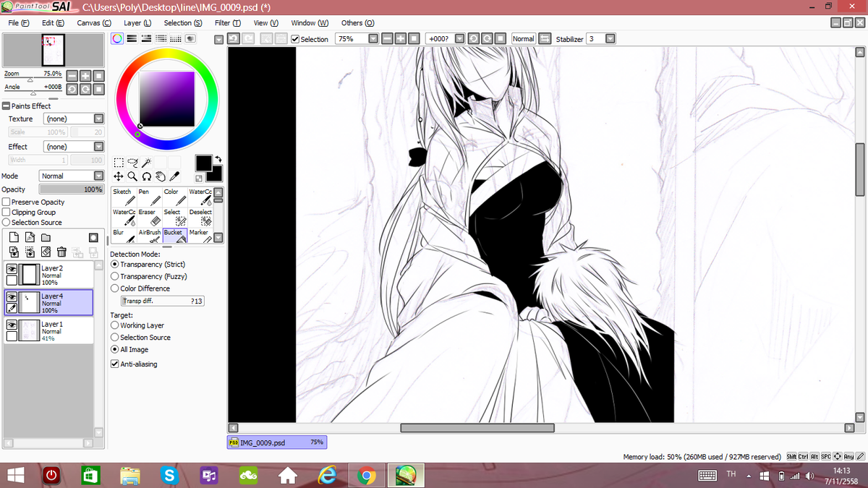The height and width of the screenshot is (488, 868).
Task: Choose the Marker brush
Action: [200, 235]
